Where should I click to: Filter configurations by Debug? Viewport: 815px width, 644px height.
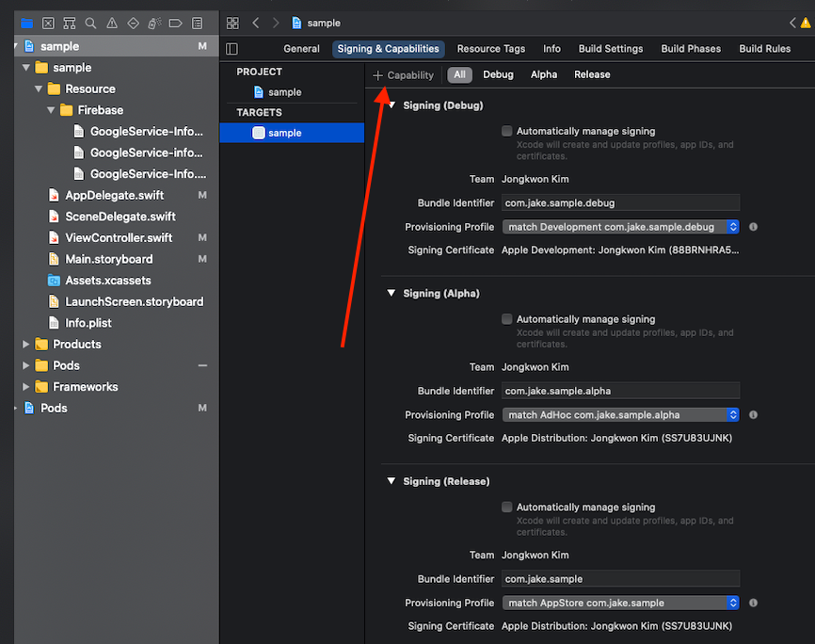click(x=498, y=75)
